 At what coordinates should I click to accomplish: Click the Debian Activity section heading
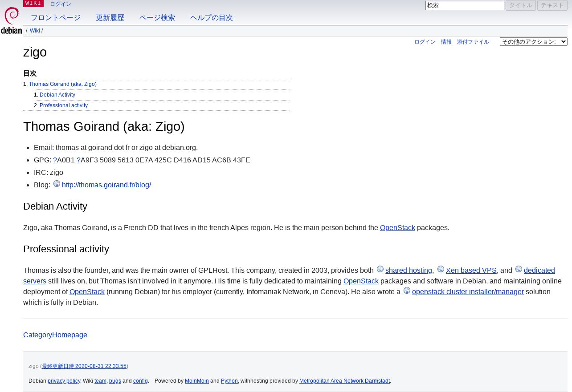(55, 206)
